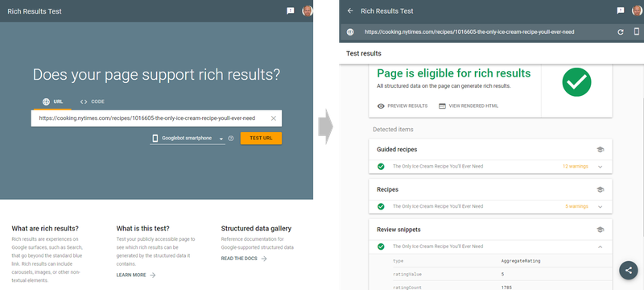
Task: Reload the test with the refresh icon
Action: tap(621, 32)
